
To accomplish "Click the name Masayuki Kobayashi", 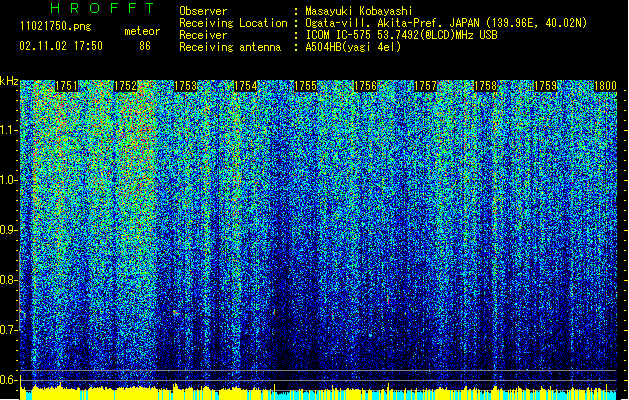I will pos(359,11).
